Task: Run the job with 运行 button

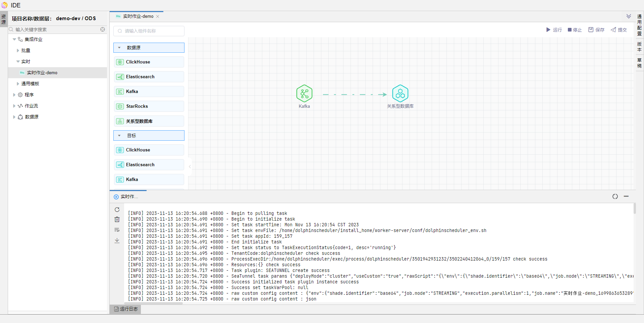Action: [x=554, y=30]
